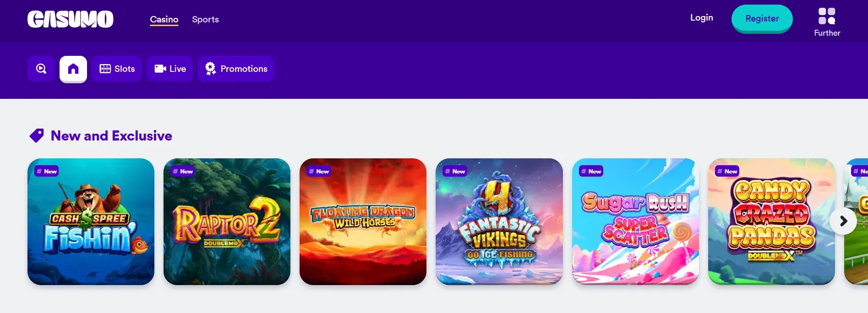The height and width of the screenshot is (313, 868).
Task: Click the Casumo logo
Action: coord(70,19)
